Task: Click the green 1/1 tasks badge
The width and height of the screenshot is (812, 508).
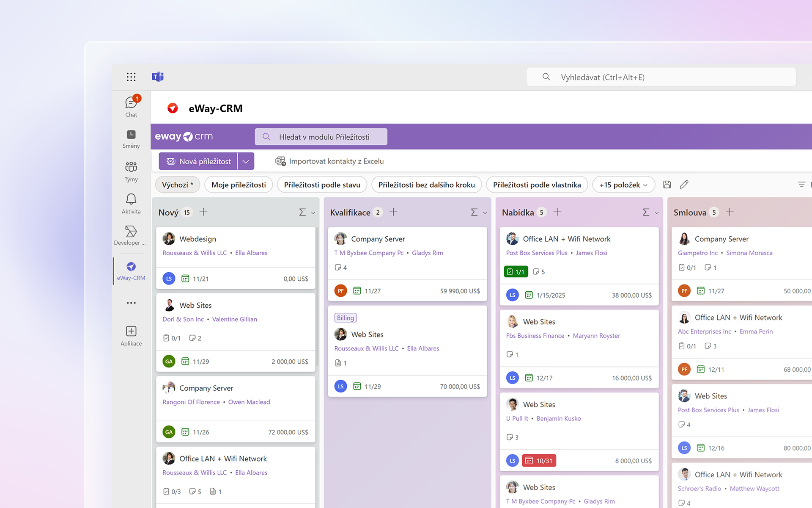Action: 516,272
